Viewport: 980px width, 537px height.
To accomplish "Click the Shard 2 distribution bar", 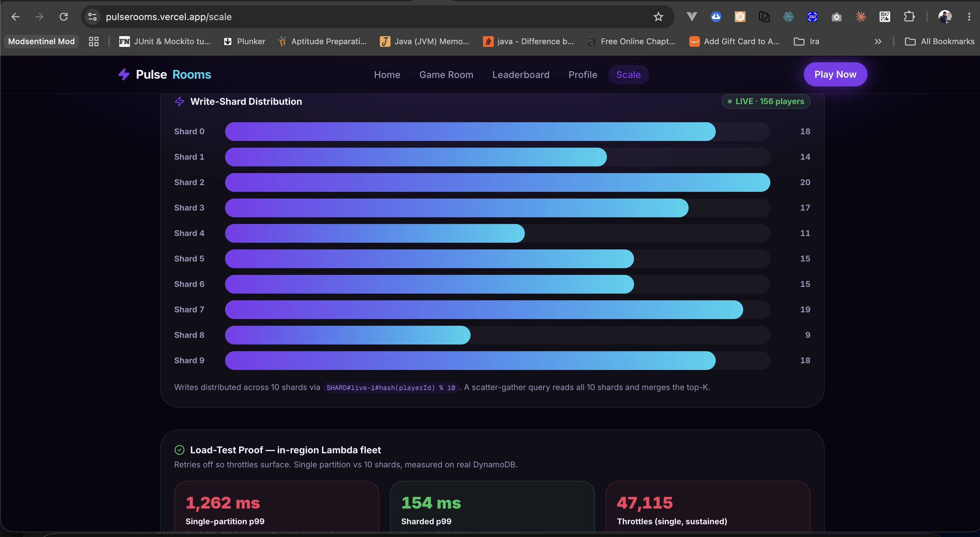I will pyautogui.click(x=497, y=182).
